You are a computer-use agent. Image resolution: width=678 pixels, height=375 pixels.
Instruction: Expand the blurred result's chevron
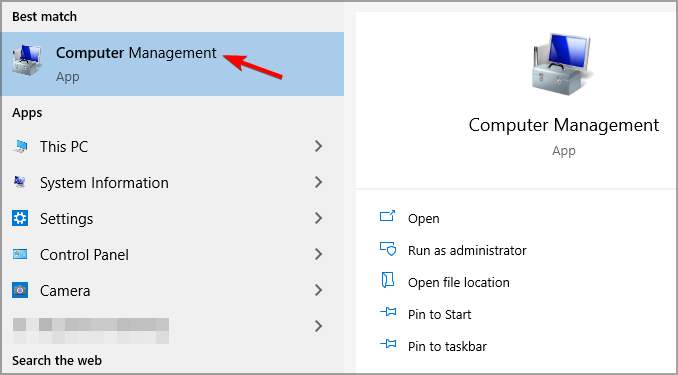tap(319, 326)
